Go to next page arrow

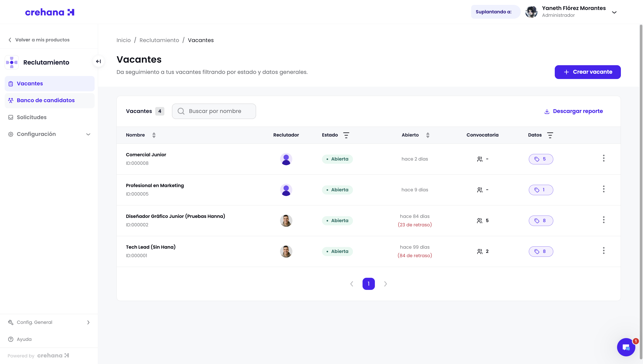[385, 284]
